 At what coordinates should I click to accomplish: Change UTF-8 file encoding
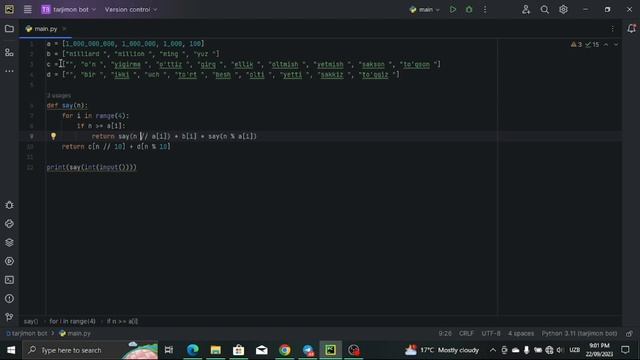coord(491,333)
